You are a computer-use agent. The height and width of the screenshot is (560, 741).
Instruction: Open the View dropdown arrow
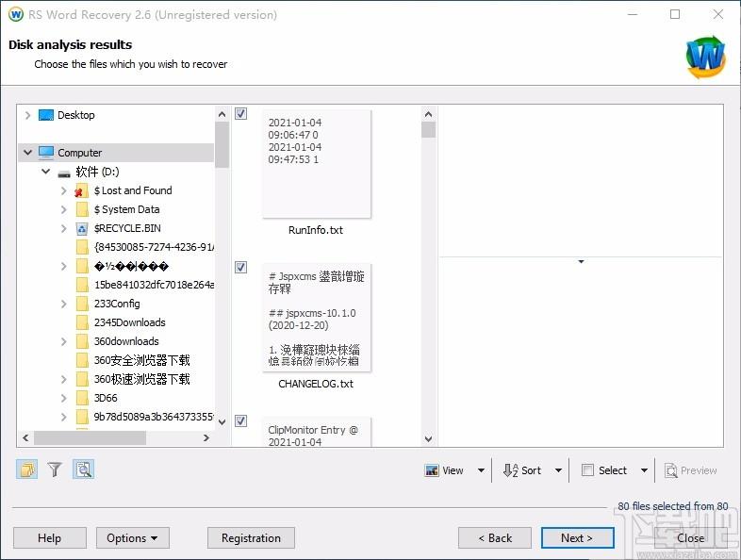point(481,470)
